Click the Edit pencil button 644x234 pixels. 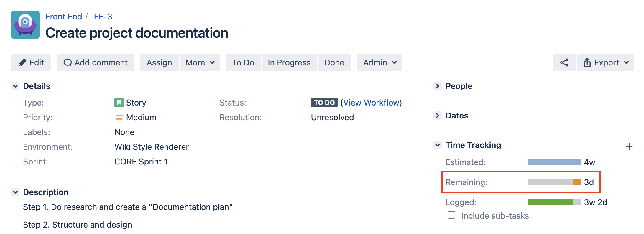point(31,62)
